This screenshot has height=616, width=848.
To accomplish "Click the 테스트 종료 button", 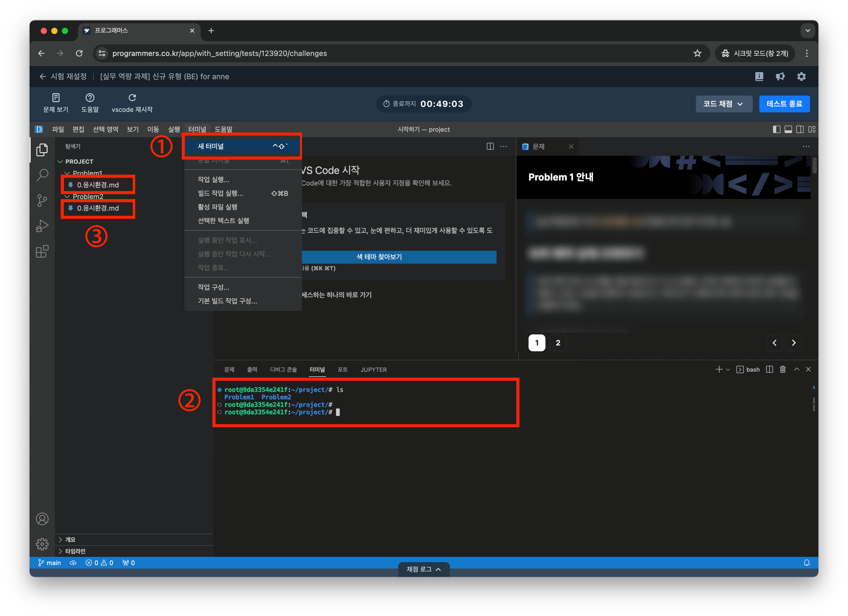I will (x=784, y=104).
